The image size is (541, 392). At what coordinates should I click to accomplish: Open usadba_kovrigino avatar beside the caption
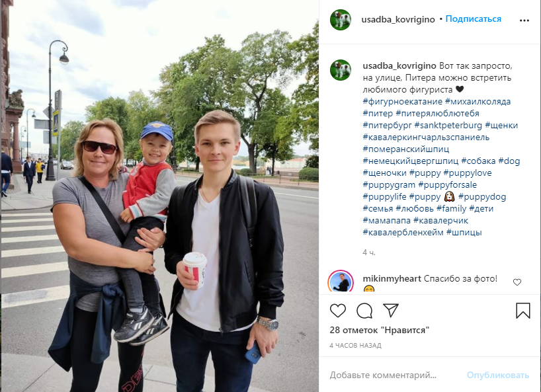tap(341, 70)
